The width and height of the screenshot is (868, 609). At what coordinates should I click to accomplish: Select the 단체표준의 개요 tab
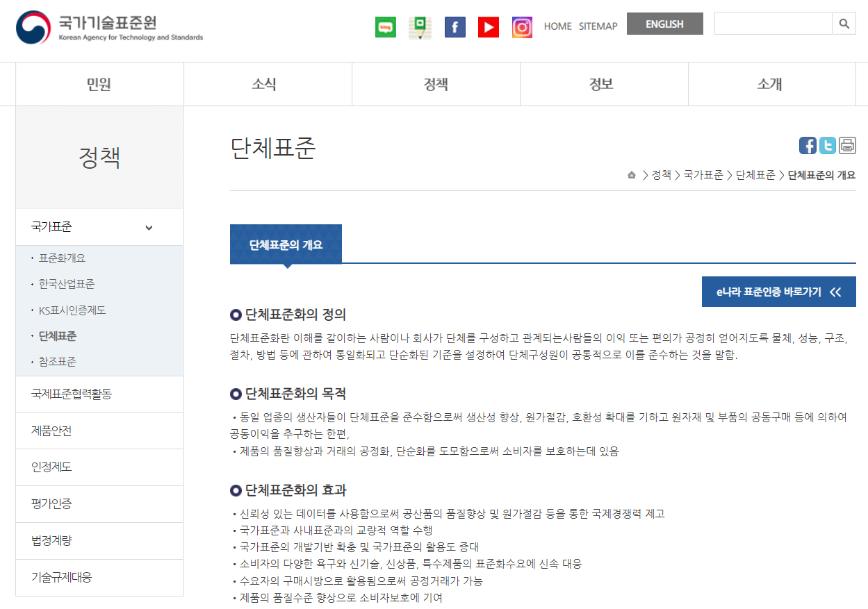[x=286, y=244]
